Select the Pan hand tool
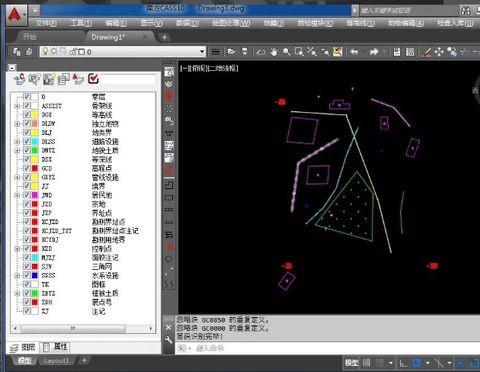Image resolution: width=480 pixels, height=372 pixels. [x=274, y=52]
